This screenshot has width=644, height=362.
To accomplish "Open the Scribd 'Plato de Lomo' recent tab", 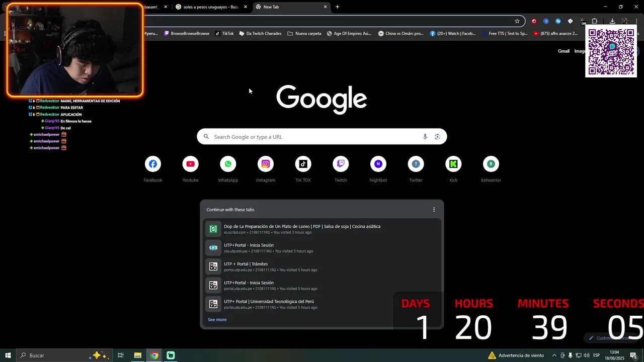I will click(322, 229).
